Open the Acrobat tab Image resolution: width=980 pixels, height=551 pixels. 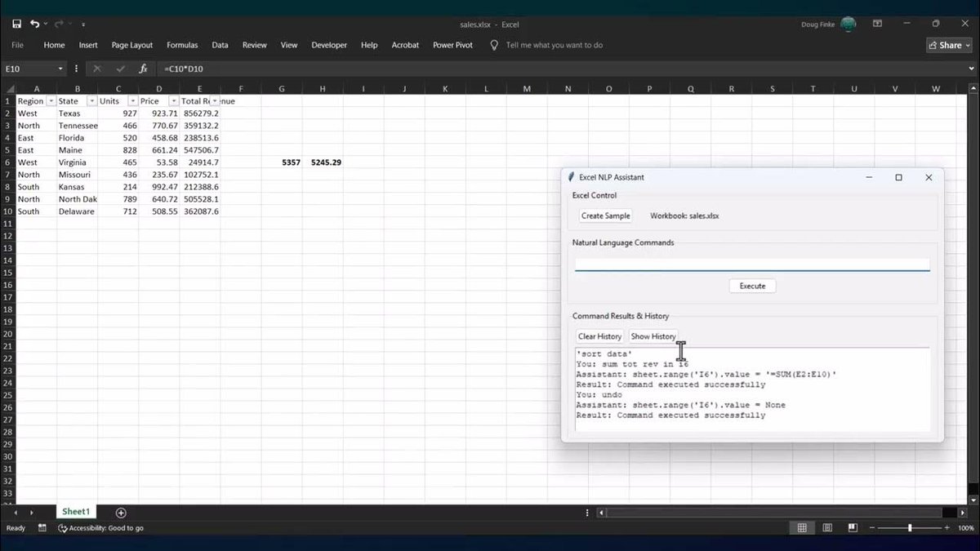pyautogui.click(x=405, y=45)
